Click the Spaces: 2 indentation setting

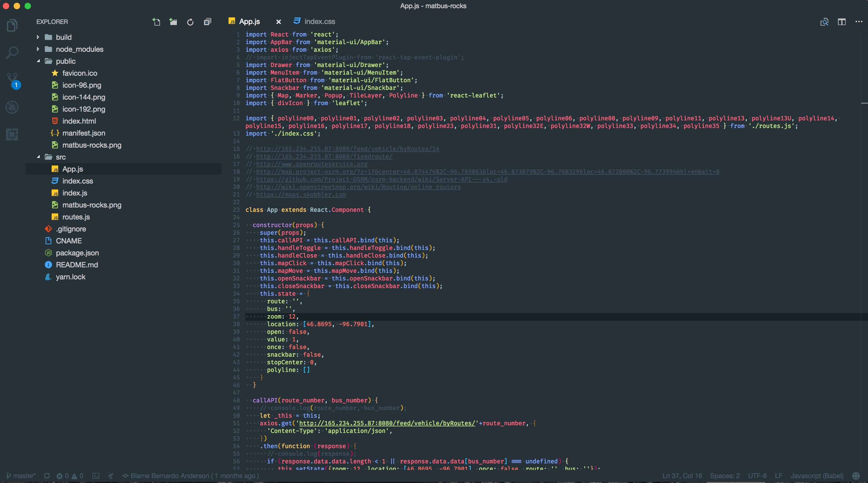click(x=725, y=476)
